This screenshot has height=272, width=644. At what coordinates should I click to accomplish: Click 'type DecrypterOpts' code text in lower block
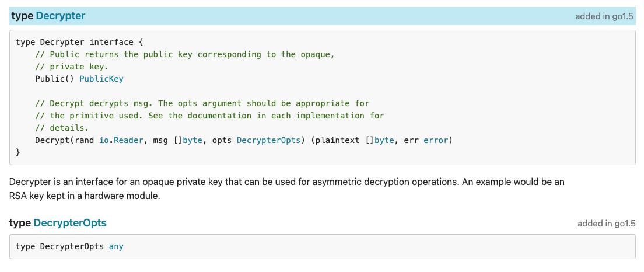(x=60, y=246)
